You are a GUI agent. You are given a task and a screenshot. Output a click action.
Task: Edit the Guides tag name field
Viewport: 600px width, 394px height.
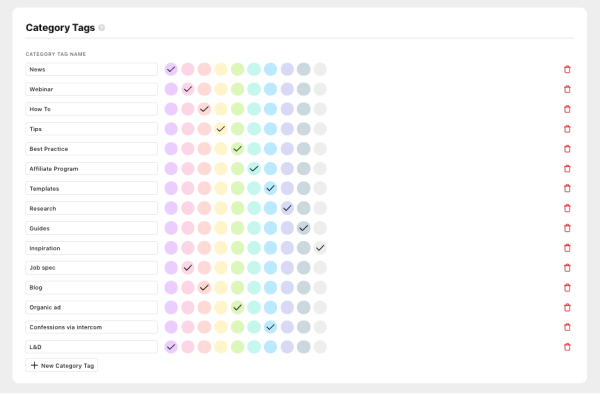click(x=91, y=228)
